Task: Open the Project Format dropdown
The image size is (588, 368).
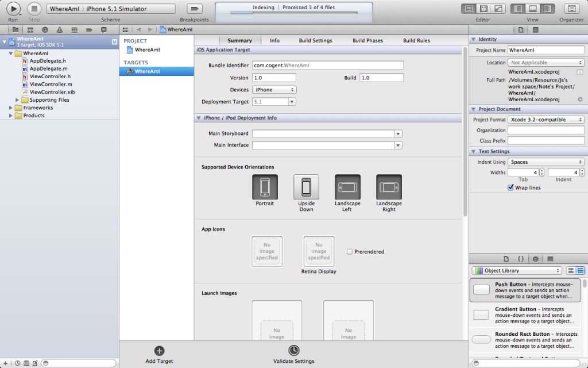Action: [546, 120]
